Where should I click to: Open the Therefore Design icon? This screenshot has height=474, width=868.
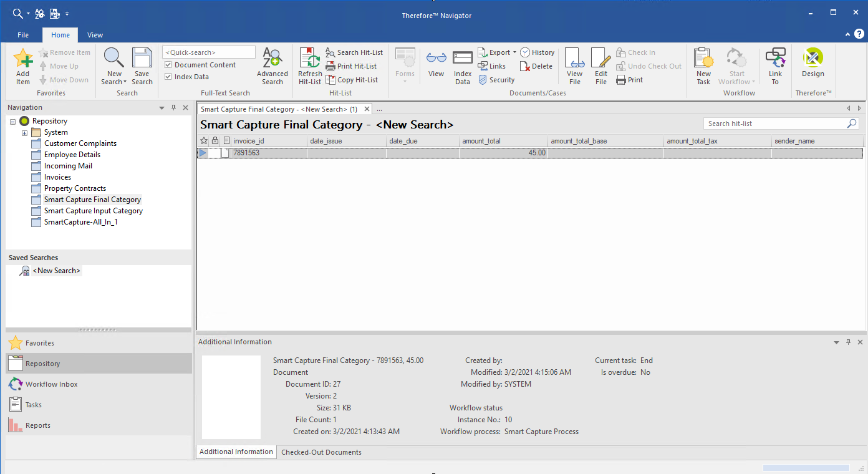(x=813, y=59)
